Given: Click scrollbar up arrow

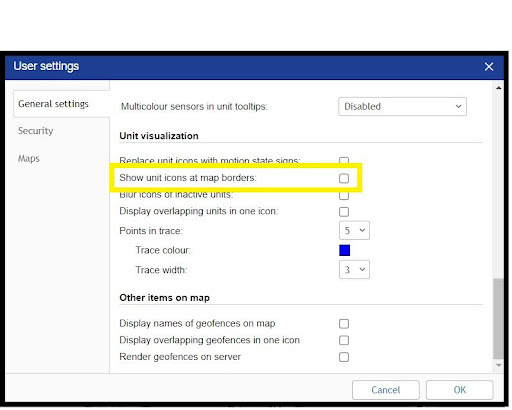Looking at the screenshot, I should pyautogui.click(x=498, y=88).
